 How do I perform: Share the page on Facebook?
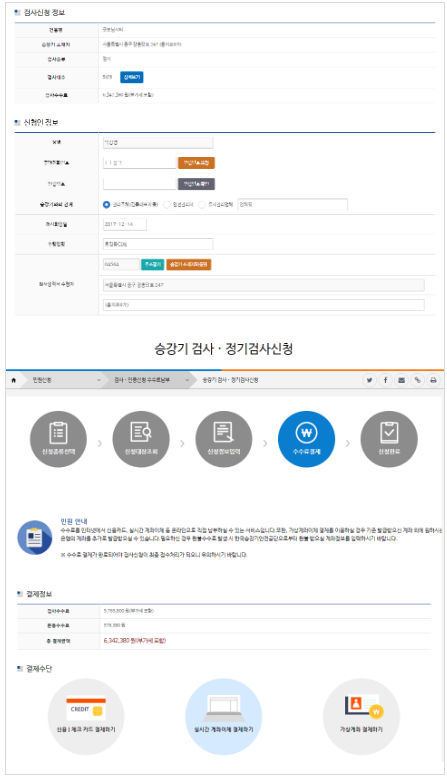point(385,380)
